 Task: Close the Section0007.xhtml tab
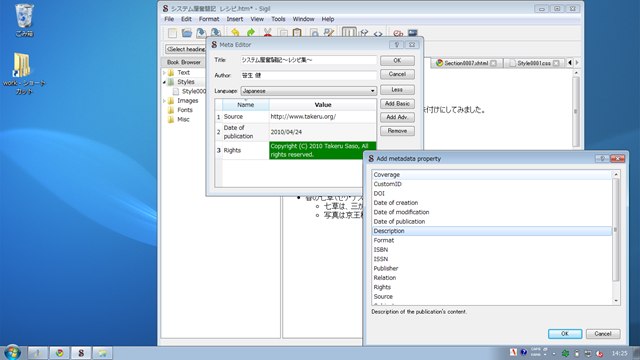point(493,63)
